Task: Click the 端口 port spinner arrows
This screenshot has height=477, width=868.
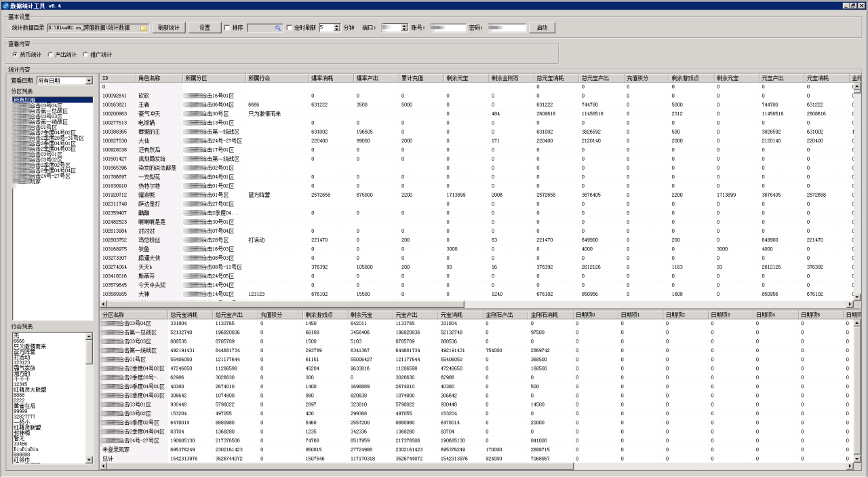Action: tap(403, 28)
